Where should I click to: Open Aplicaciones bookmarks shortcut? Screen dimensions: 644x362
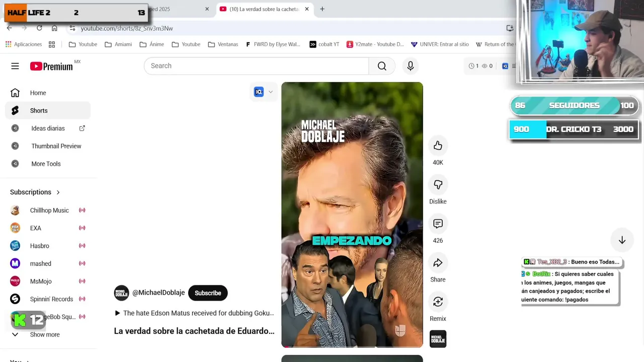pos(24,44)
